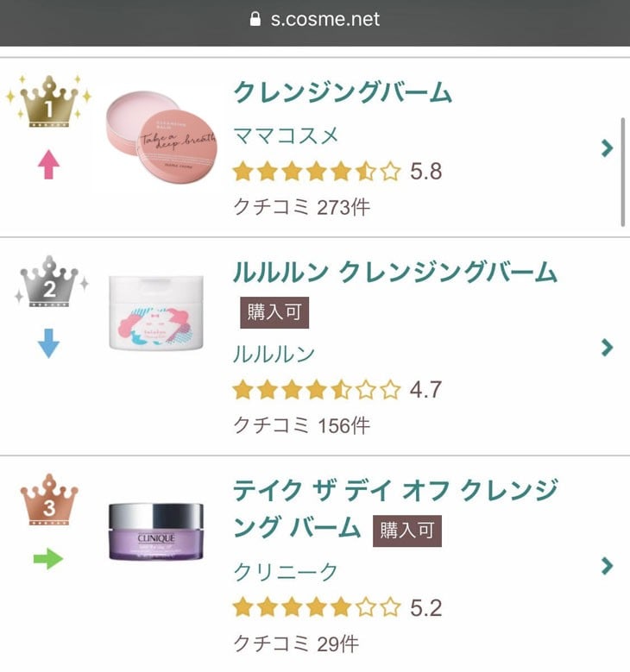Open the pink ママコスメ balm product image

(161, 135)
